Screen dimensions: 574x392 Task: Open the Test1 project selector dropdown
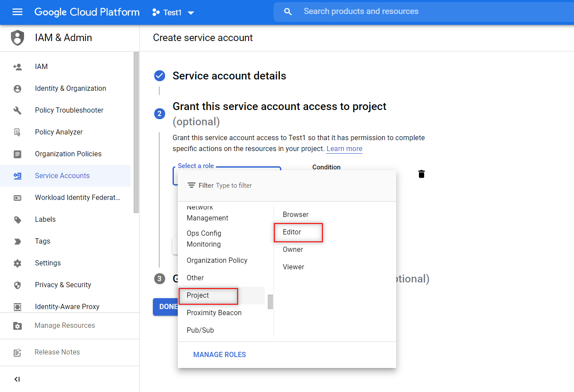[x=173, y=13]
